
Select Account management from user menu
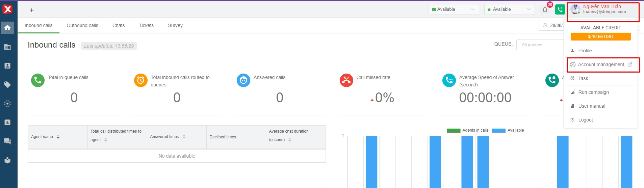(601, 64)
